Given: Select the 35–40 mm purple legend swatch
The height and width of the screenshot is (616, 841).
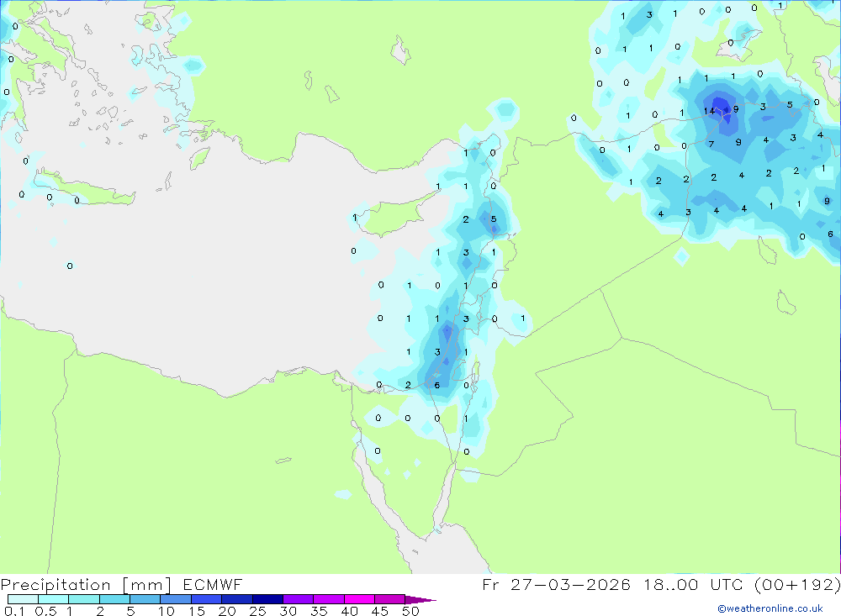Looking at the screenshot, I should pyautogui.click(x=328, y=599).
